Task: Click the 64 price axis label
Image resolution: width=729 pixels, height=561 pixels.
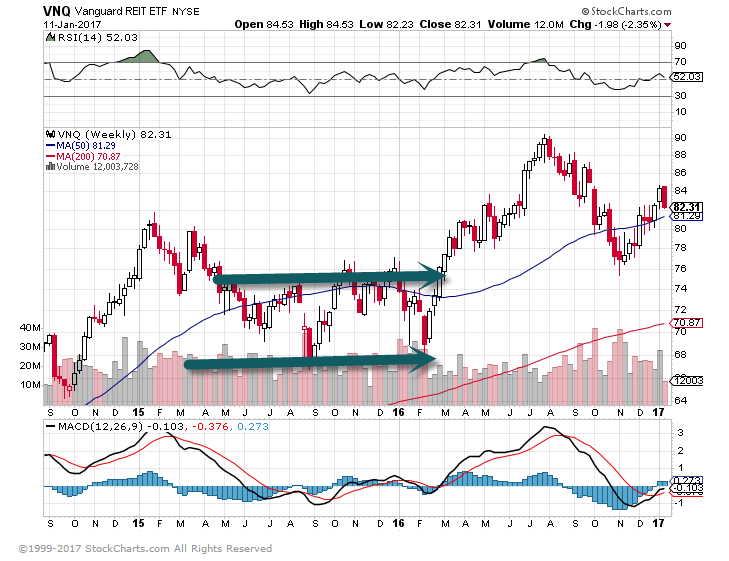Action: [680, 400]
